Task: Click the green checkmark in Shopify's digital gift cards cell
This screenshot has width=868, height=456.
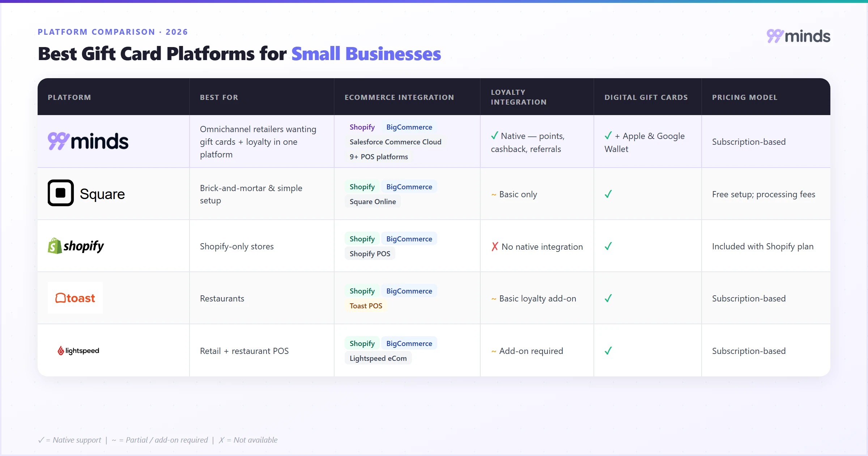Action: 608,246
